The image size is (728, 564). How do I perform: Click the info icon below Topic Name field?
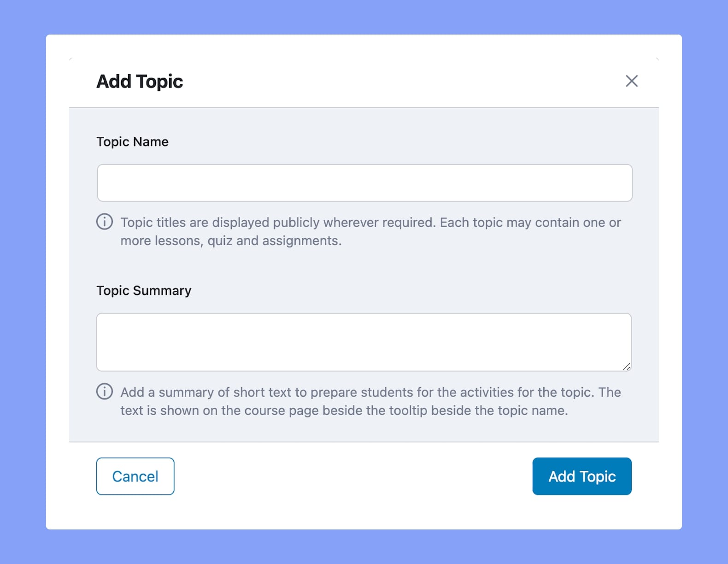(x=105, y=222)
